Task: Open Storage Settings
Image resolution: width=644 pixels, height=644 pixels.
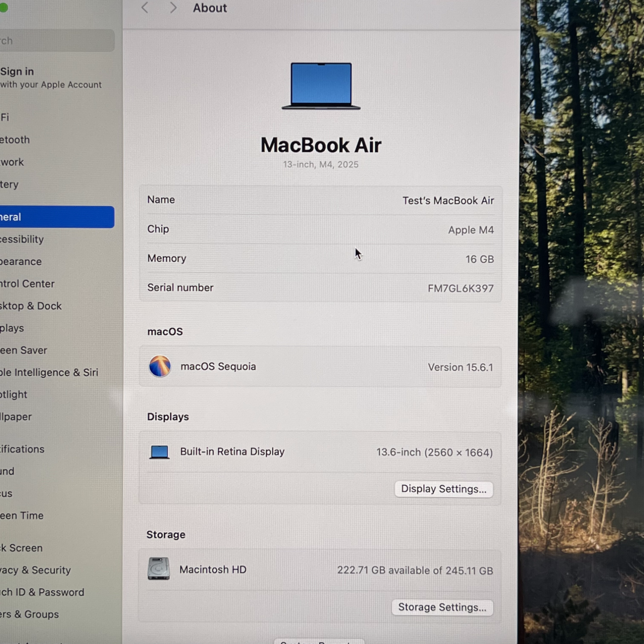Action: coord(442,607)
